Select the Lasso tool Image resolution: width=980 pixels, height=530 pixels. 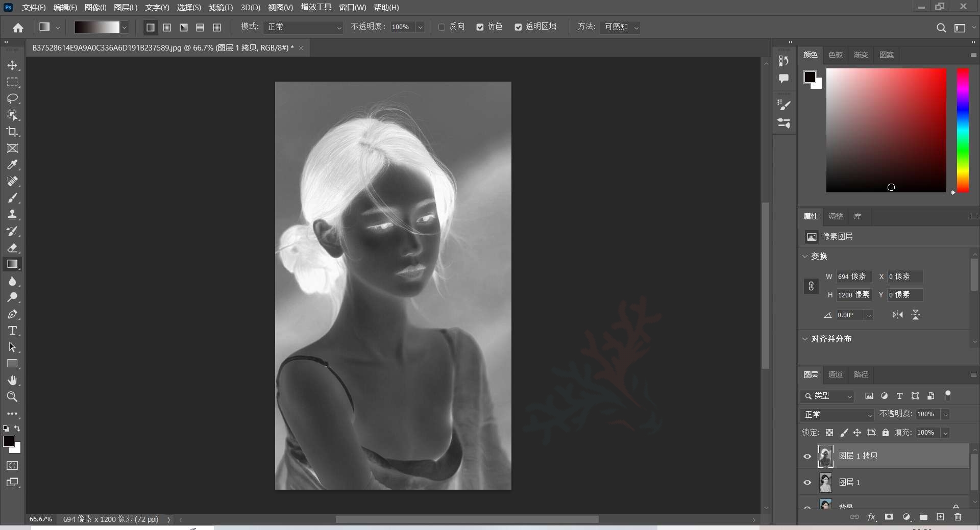12,98
